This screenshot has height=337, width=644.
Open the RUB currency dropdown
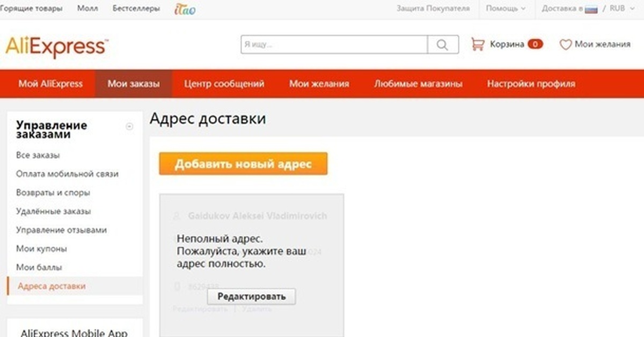pyautogui.click(x=621, y=9)
